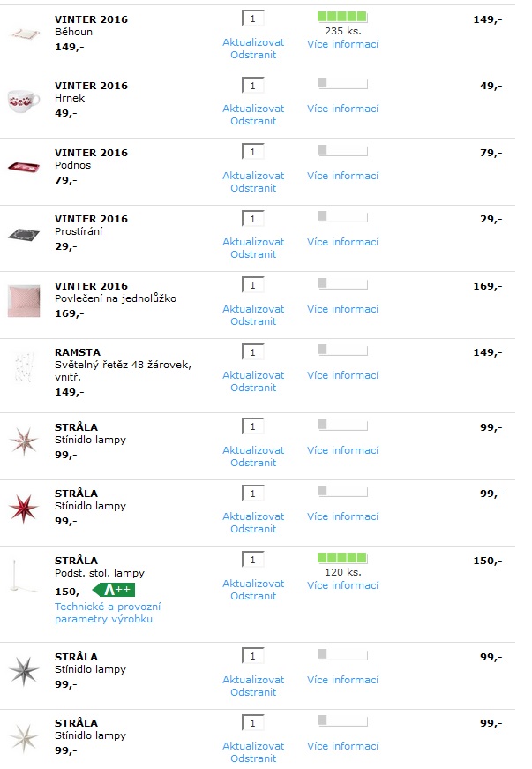Click quantity field for VINTER Prostírání

pyautogui.click(x=253, y=219)
